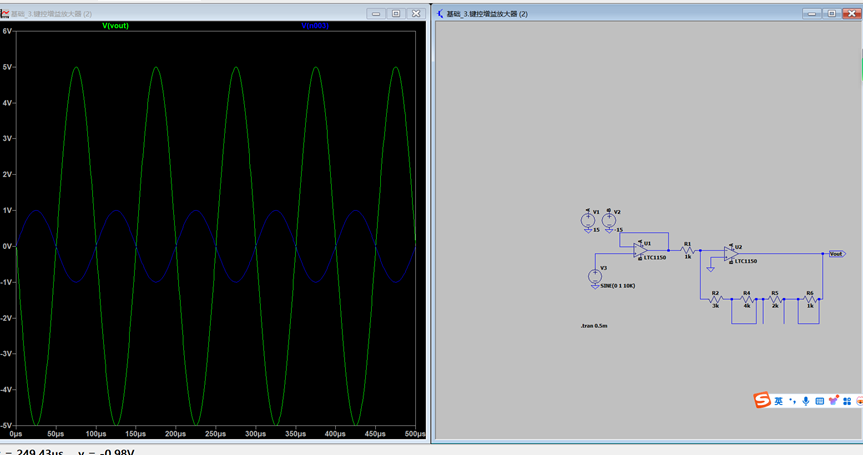Click the 0V label on the vertical axis
The image size is (863, 455).
click(7, 246)
